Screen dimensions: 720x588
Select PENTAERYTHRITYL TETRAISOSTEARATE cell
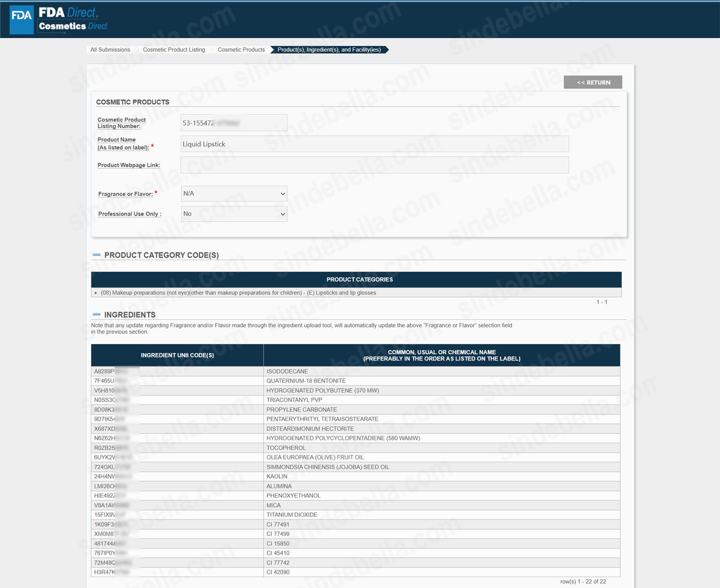[x=442, y=419]
